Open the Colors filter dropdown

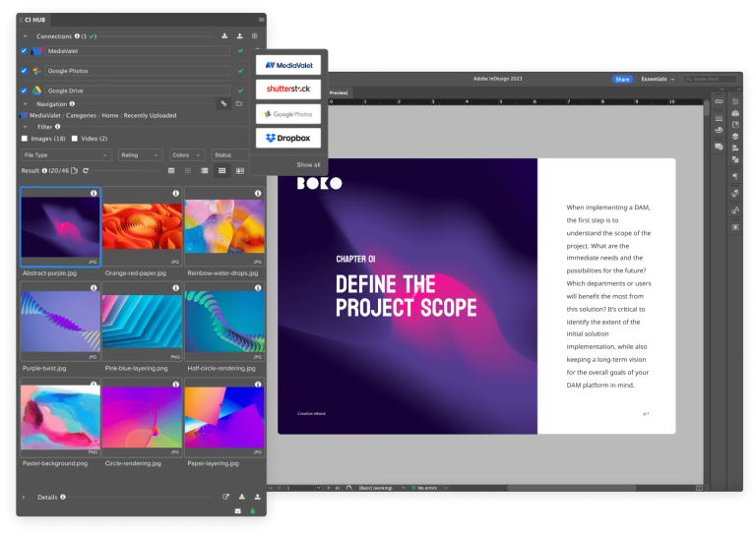click(x=186, y=154)
